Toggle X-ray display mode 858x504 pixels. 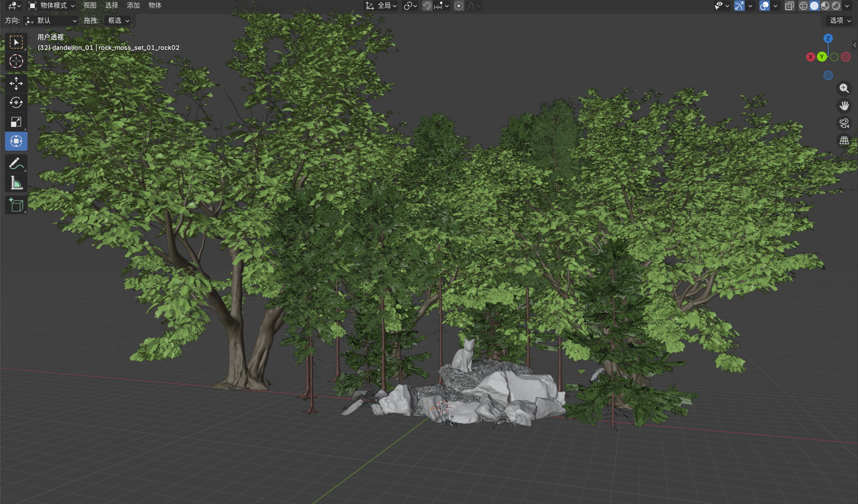coord(789,6)
